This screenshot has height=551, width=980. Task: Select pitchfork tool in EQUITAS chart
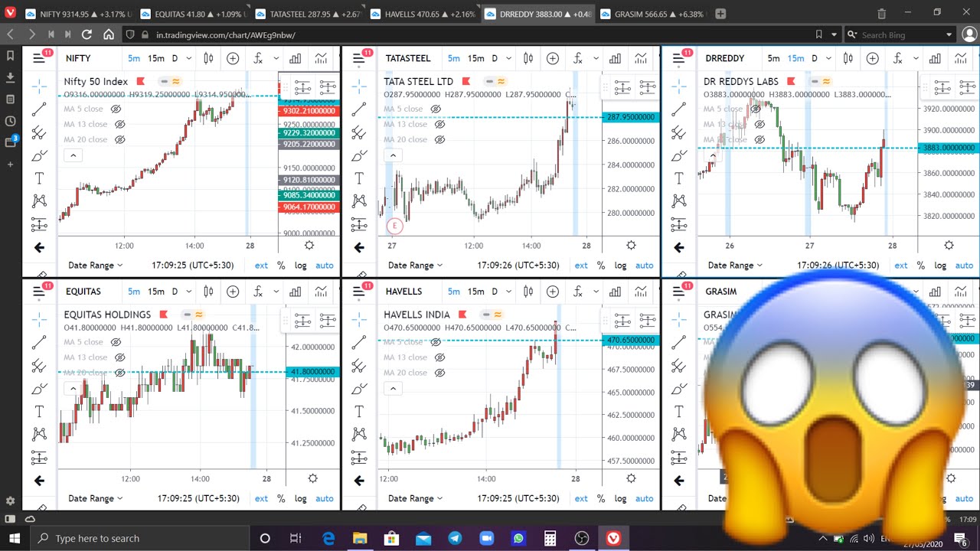tap(39, 366)
